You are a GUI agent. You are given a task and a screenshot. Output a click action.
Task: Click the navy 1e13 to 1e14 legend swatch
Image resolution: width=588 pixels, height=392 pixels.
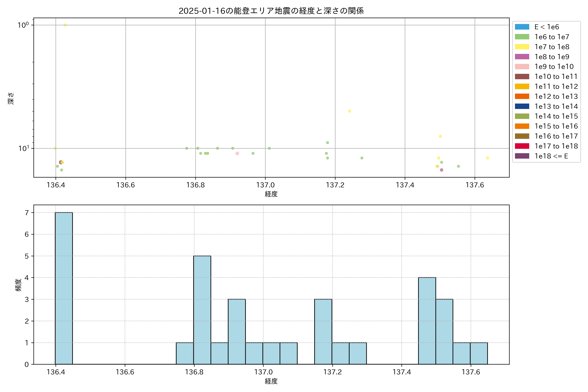(x=522, y=106)
